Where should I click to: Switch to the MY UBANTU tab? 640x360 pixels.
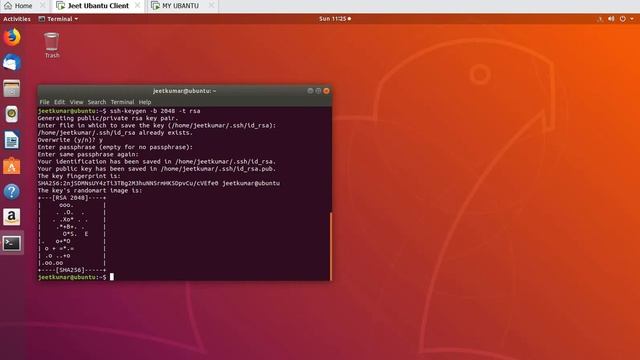point(176,6)
